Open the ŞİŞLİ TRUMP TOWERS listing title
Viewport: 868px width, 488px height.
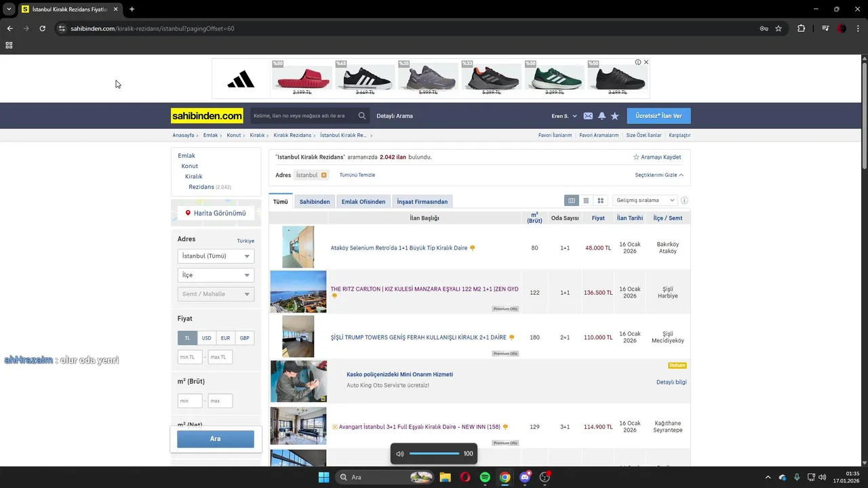click(x=418, y=338)
